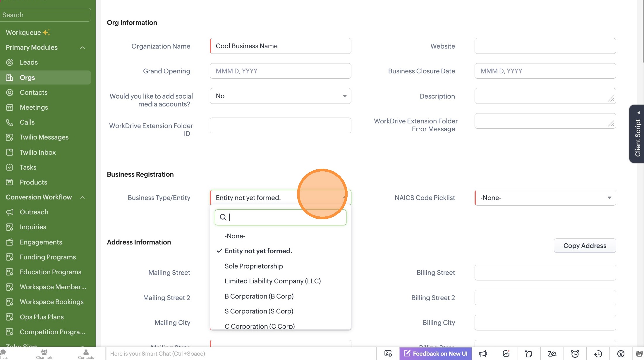Collapse the Primary Modules section
The height and width of the screenshot is (360, 644).
click(83, 48)
